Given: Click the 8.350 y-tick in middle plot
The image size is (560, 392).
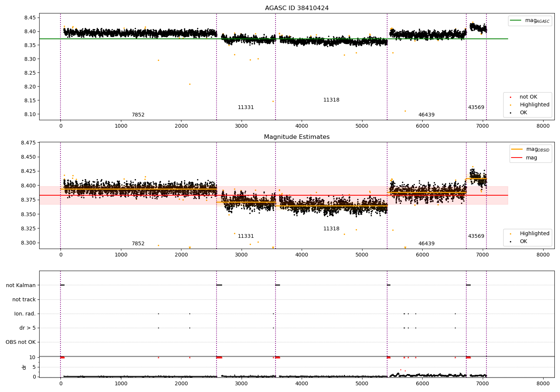Looking at the screenshot, I should tap(28, 214).
